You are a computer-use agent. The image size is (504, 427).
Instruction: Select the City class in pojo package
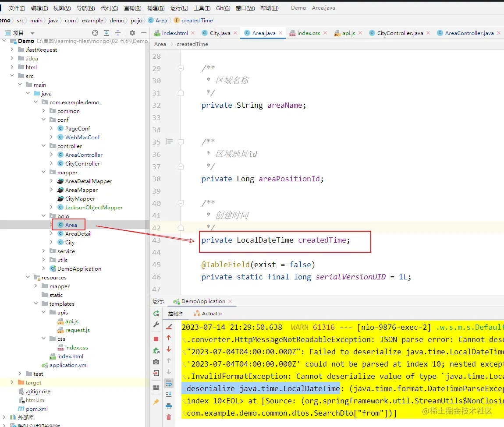click(x=70, y=242)
